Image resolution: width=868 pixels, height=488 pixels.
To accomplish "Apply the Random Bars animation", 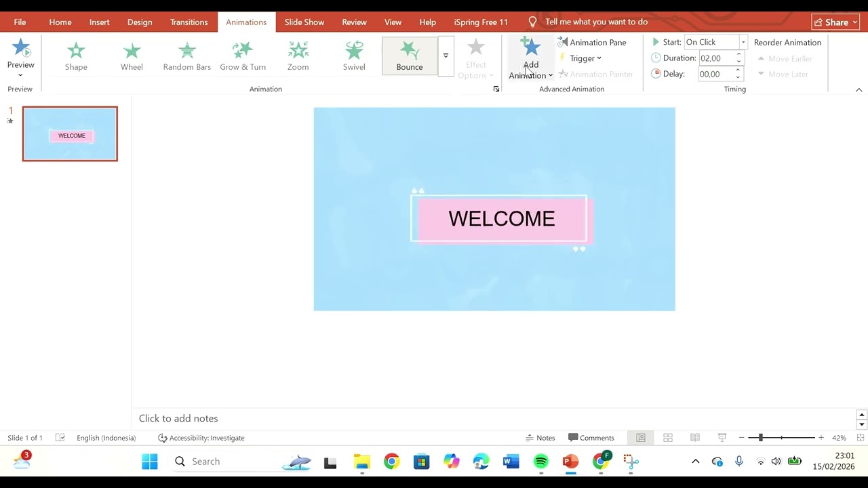I will 187,56.
